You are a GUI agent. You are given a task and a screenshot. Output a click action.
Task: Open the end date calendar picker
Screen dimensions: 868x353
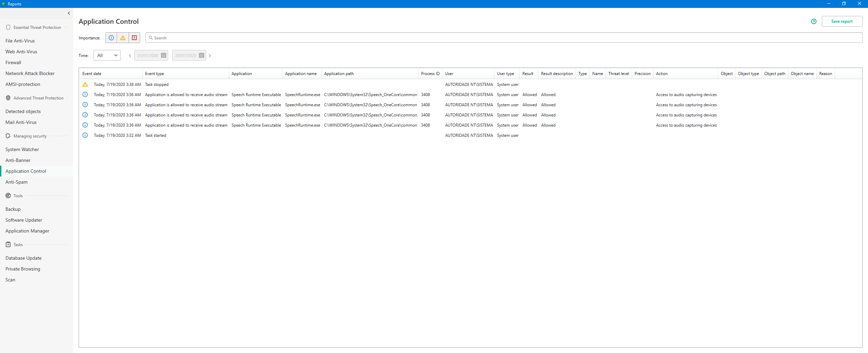[202, 55]
